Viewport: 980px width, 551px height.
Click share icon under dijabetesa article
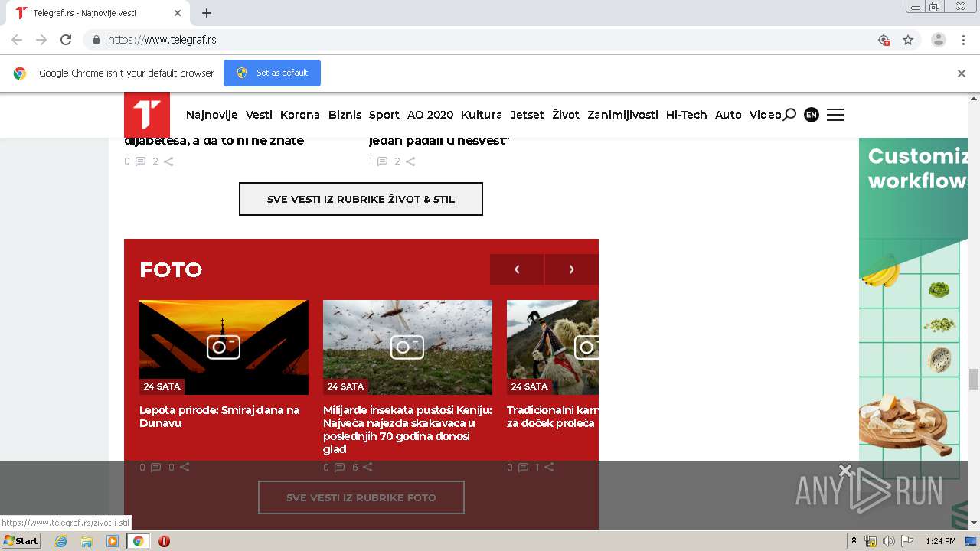tap(168, 161)
